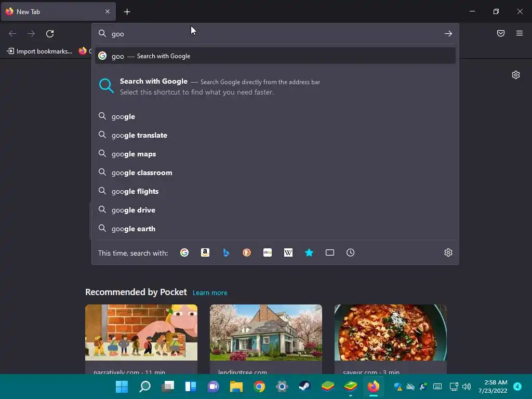
Task: Choose the 'google earth' suggestion
Action: 275,229
